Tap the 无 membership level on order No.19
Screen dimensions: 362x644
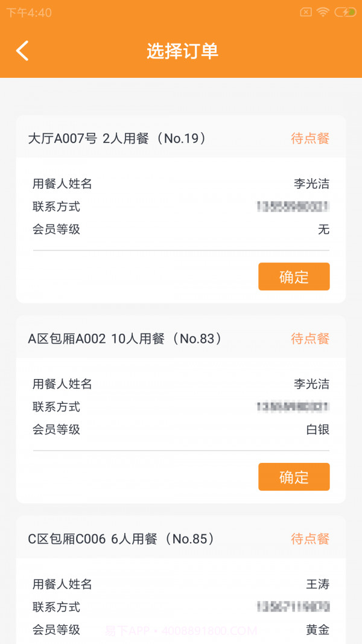324,230
